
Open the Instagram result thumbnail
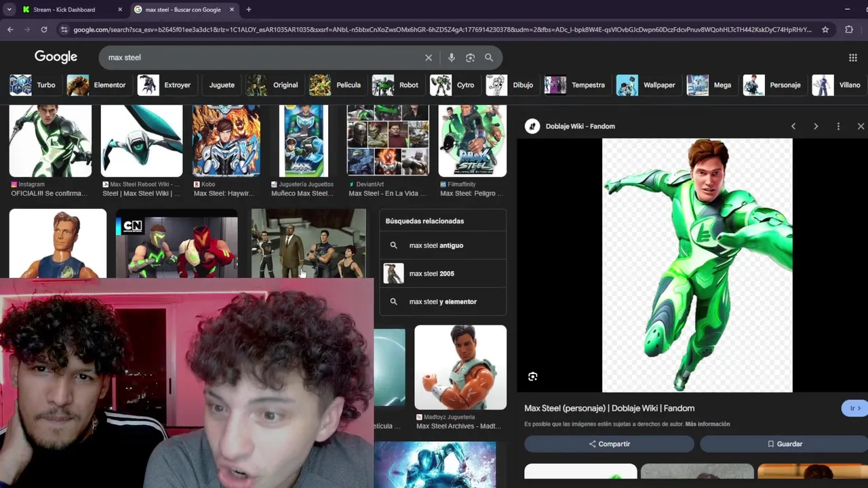click(50, 140)
